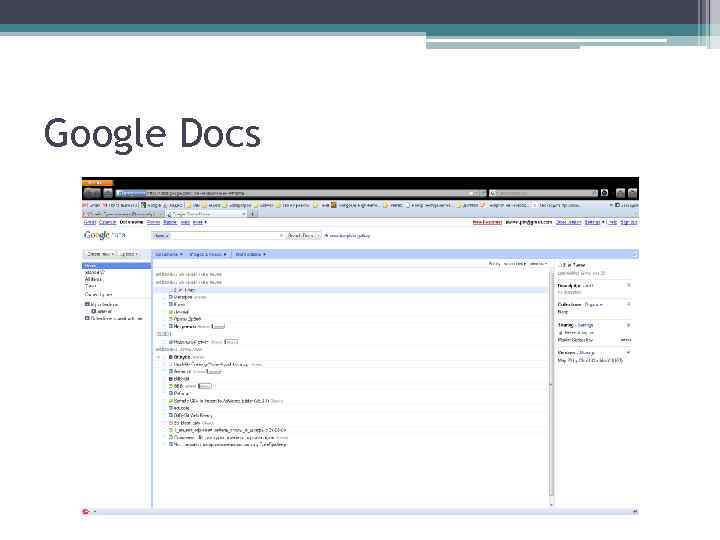Focus the browser address bar
720x540 pixels.
(x=300, y=193)
